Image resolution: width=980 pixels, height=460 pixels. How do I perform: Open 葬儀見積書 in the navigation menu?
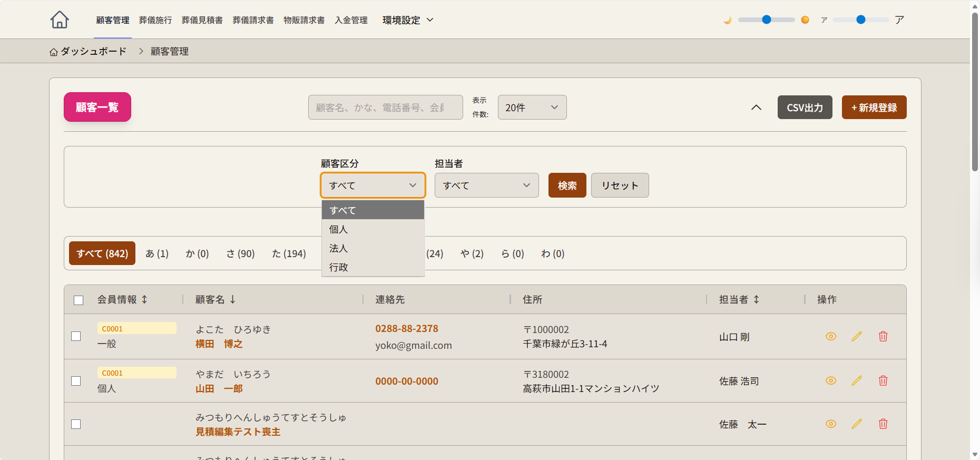pyautogui.click(x=202, y=20)
